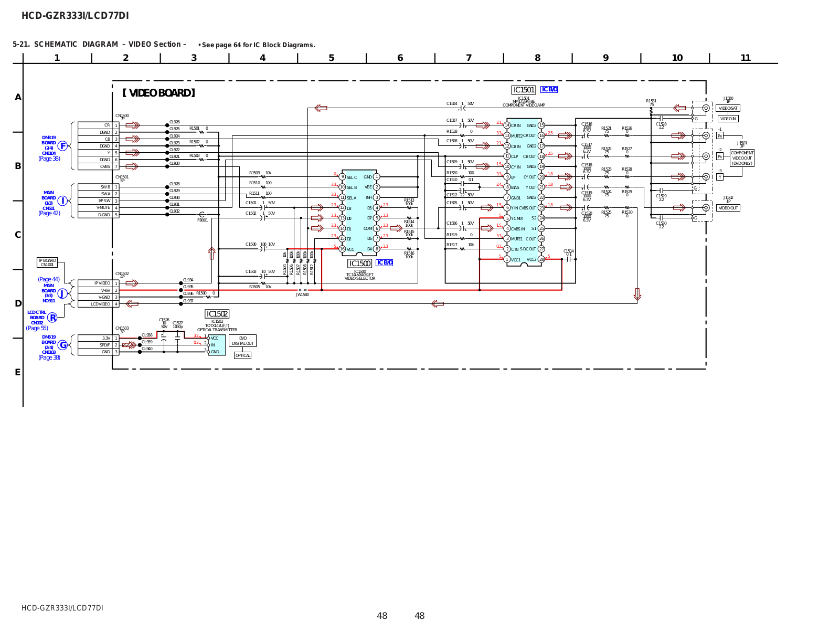Click the IP BOARD CN1001 label box
Image resolution: width=840 pixels, height=632 pixels.
(x=47, y=262)
